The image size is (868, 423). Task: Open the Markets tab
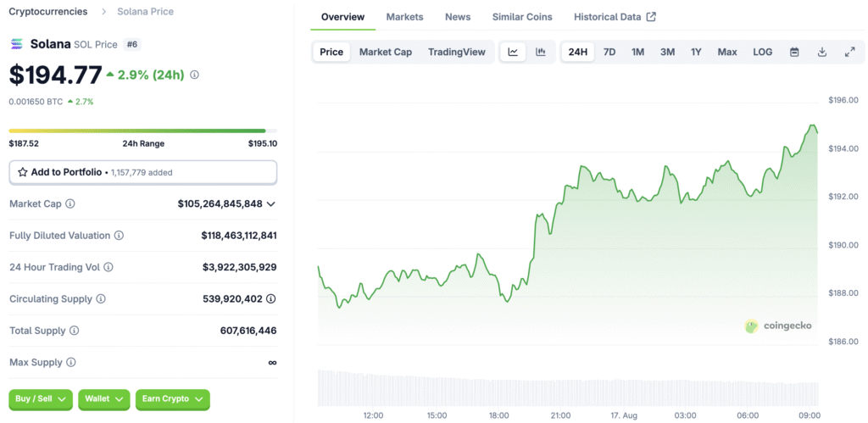(404, 17)
